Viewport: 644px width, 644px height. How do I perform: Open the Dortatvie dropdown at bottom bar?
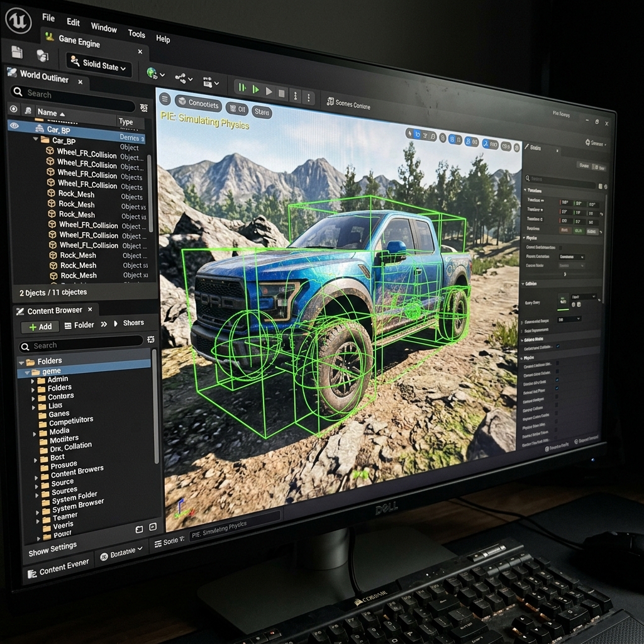tap(121, 553)
